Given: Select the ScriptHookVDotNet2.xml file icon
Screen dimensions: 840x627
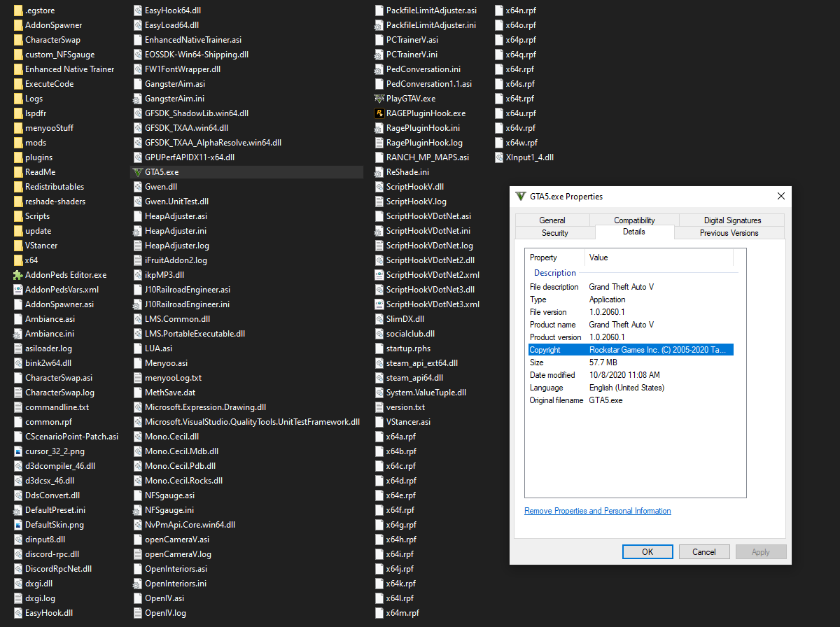Looking at the screenshot, I should tap(379, 275).
